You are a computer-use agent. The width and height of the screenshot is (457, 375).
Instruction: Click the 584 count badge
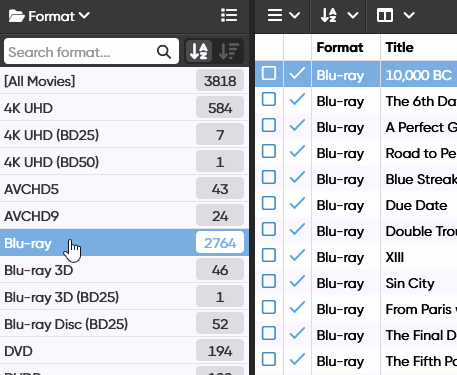pos(220,108)
